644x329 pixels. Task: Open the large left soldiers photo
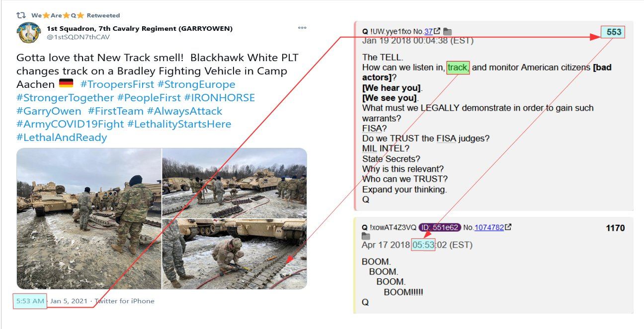tap(89, 218)
